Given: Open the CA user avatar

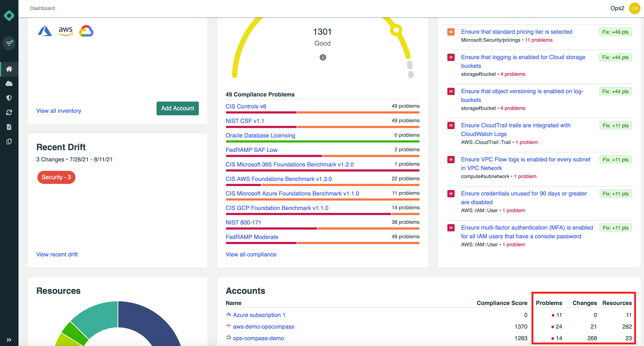Looking at the screenshot, I should click(x=635, y=8).
